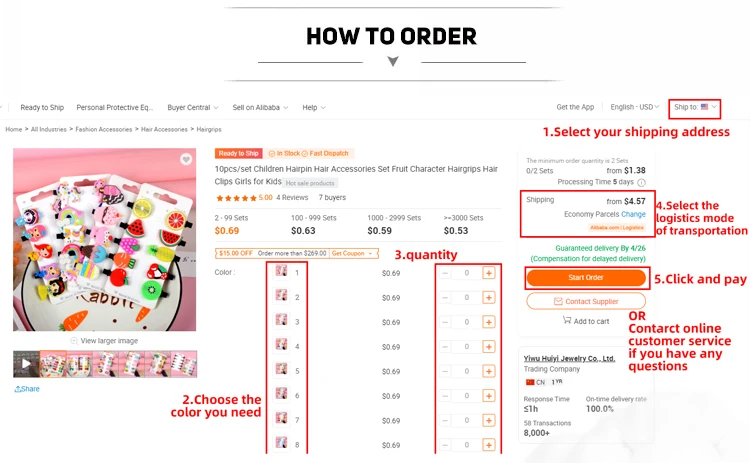This screenshot has width=750, height=463.
Task: Click the Share icon link
Action: (x=18, y=389)
